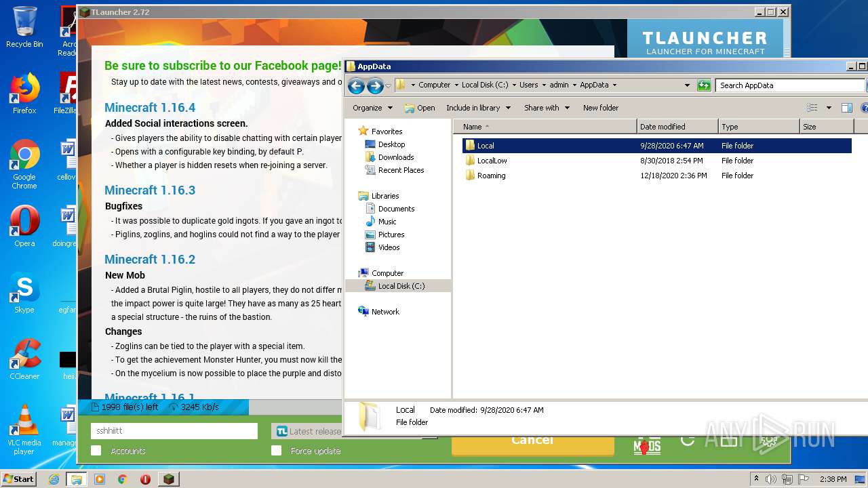This screenshot has height=488, width=868.
Task: Select Local Disk (C:) in sidebar
Action: (x=398, y=286)
